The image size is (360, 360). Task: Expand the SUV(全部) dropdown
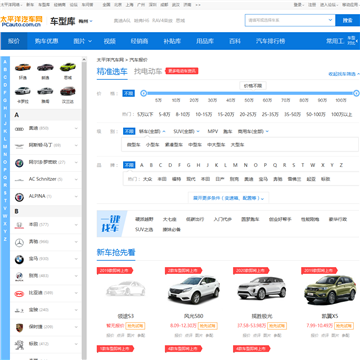pyautogui.click(x=186, y=131)
